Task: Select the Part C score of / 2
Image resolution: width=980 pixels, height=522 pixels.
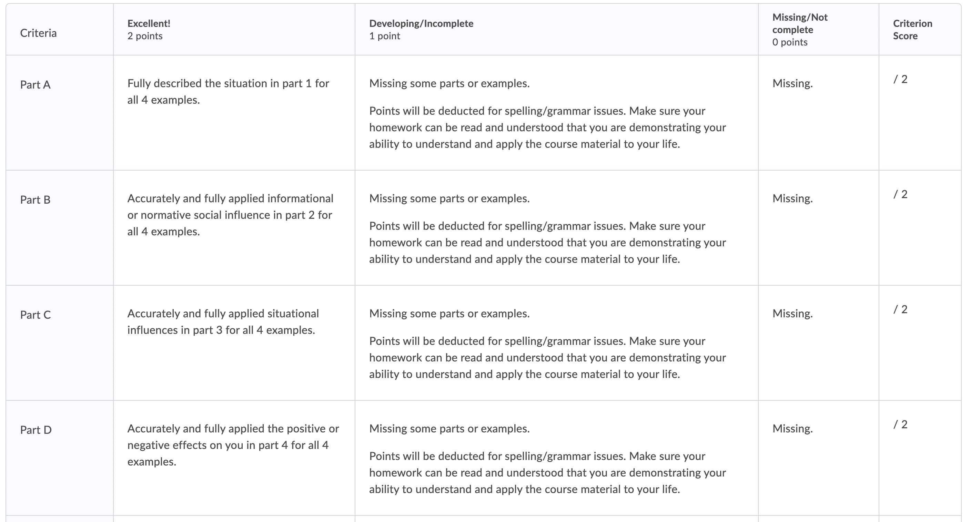Action: 900,309
